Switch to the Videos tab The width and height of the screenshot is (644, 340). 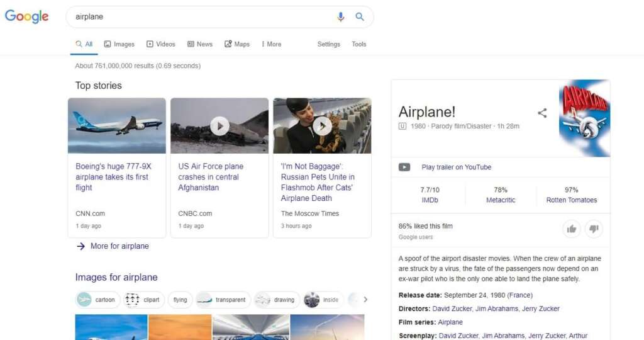pyautogui.click(x=160, y=44)
